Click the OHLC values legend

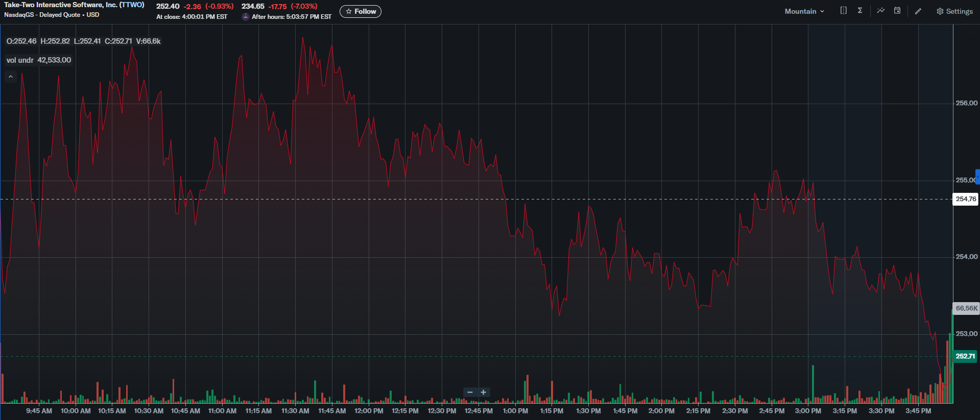coord(83,41)
